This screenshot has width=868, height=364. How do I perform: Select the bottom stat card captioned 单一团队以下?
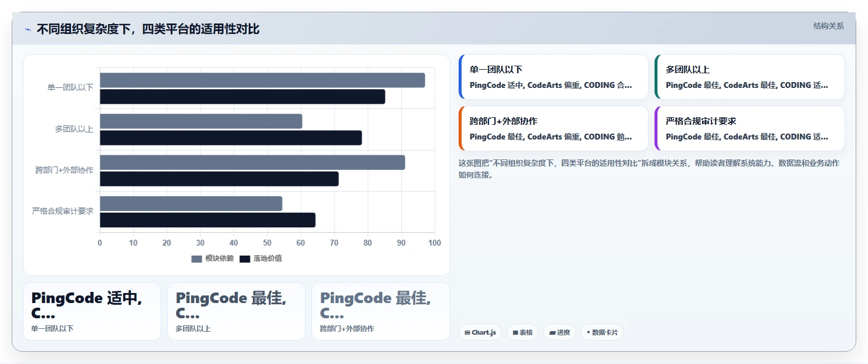(x=92, y=311)
